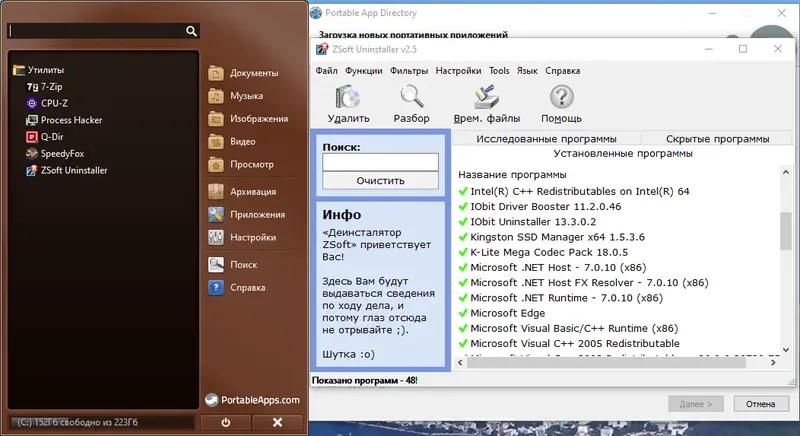
Task: Launch SpeedyFox from the app list
Action: pos(55,153)
